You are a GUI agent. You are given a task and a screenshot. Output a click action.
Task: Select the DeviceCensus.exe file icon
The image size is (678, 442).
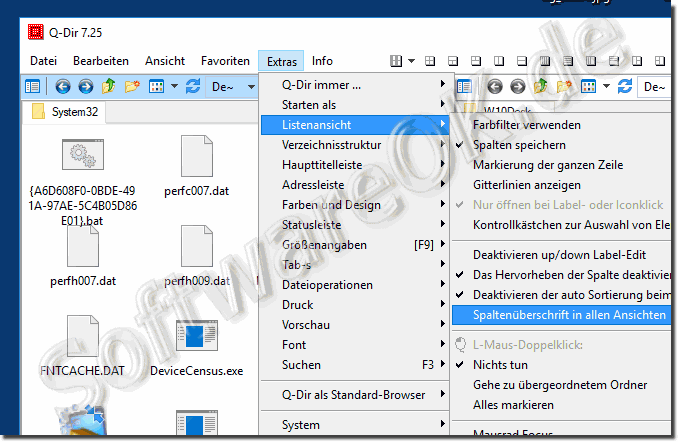click(x=197, y=336)
